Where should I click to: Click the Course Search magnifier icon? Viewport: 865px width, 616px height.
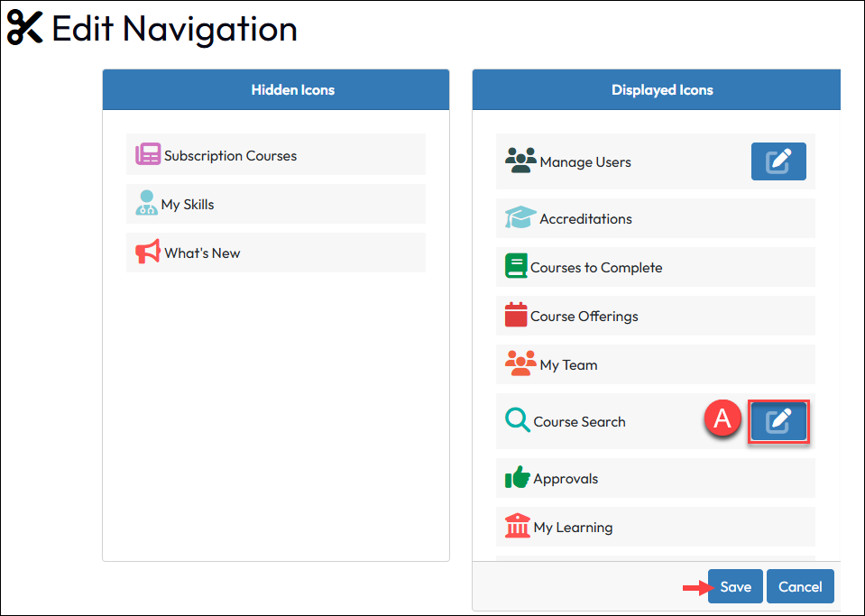(x=518, y=420)
